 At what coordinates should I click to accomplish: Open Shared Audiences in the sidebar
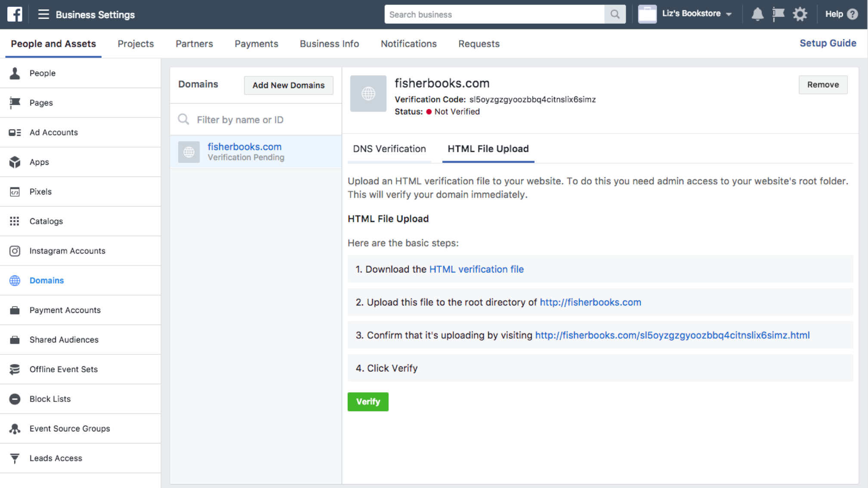point(80,340)
